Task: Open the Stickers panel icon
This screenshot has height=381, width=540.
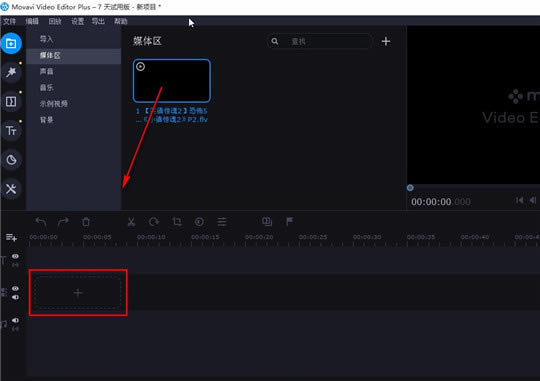Action: (11, 160)
